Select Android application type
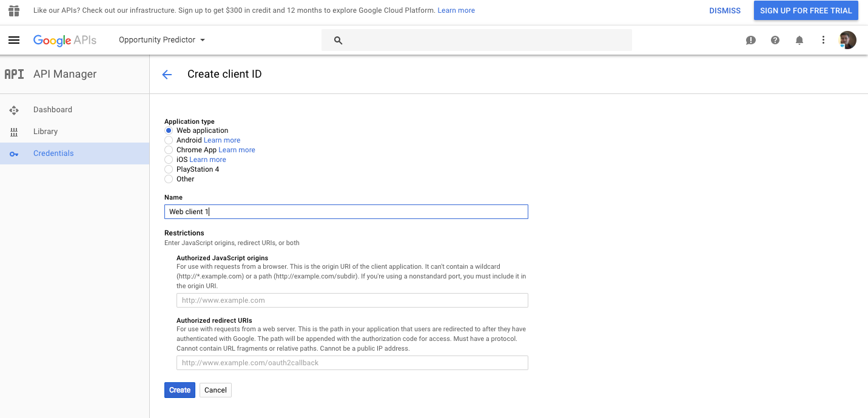Image resolution: width=868 pixels, height=418 pixels. click(x=169, y=140)
